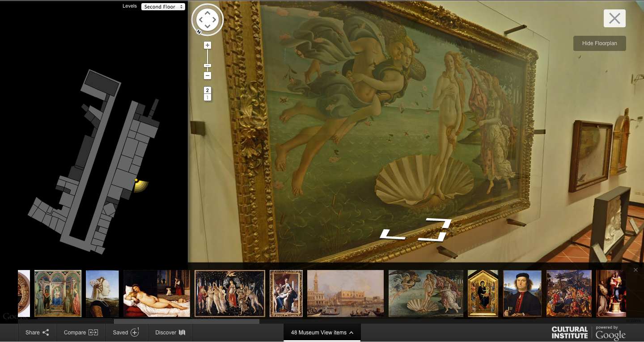Click the Hide Floorplan button
Screen dimensions: 644x342
599,43
